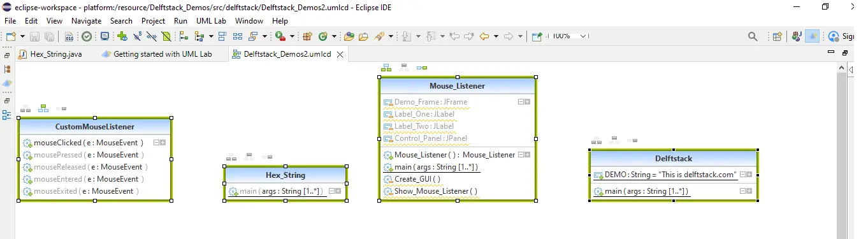The height and width of the screenshot is (239, 868).
Task: Expand the Hex_String main compartment with the plus button
Action: [x=338, y=191]
